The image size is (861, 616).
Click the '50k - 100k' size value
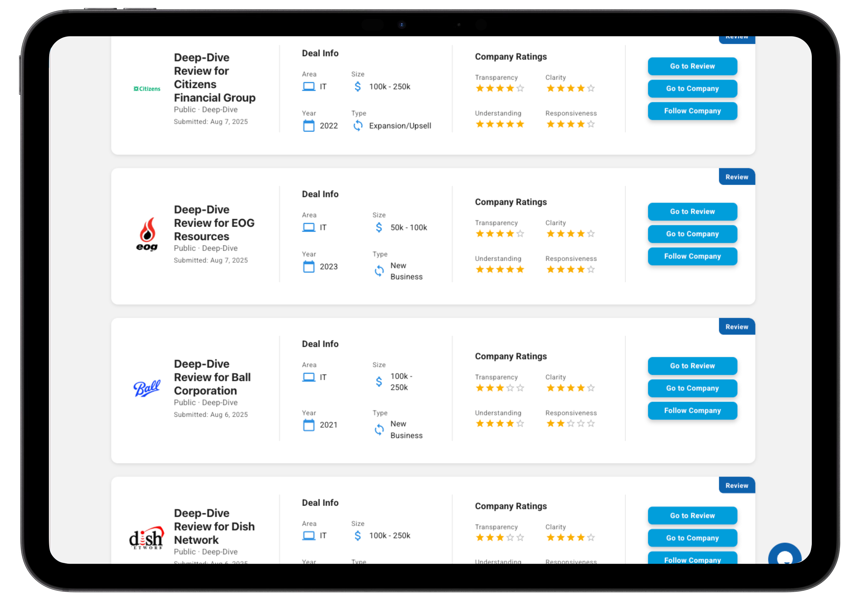[409, 228]
